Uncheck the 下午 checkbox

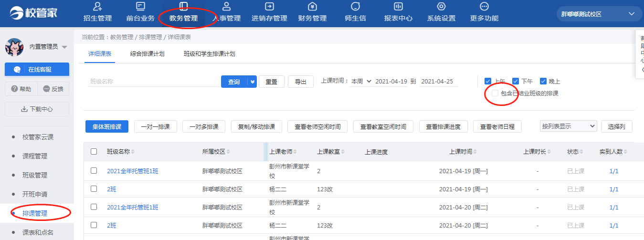click(x=516, y=81)
